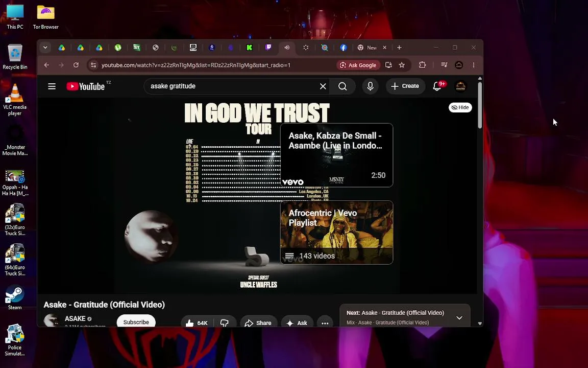Open the ASAKE channel name
This screenshot has width=588, height=368.
click(x=75, y=319)
